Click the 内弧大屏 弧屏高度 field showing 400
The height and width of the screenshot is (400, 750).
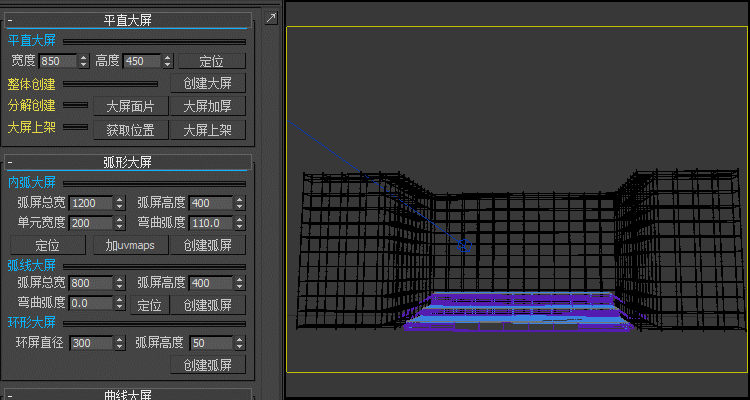point(211,203)
